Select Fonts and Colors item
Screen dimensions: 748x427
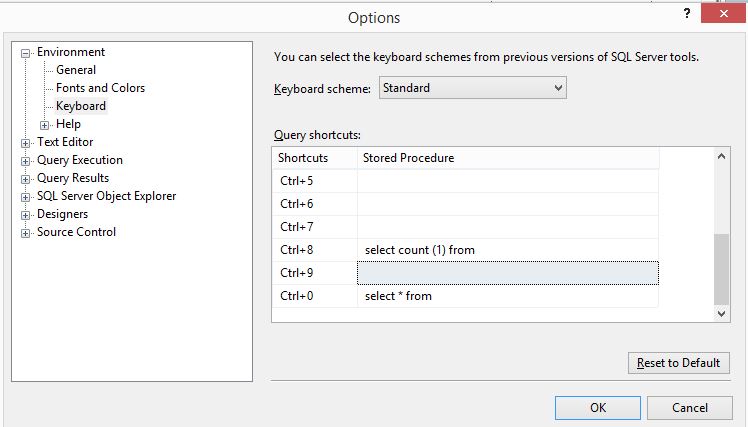pos(100,88)
